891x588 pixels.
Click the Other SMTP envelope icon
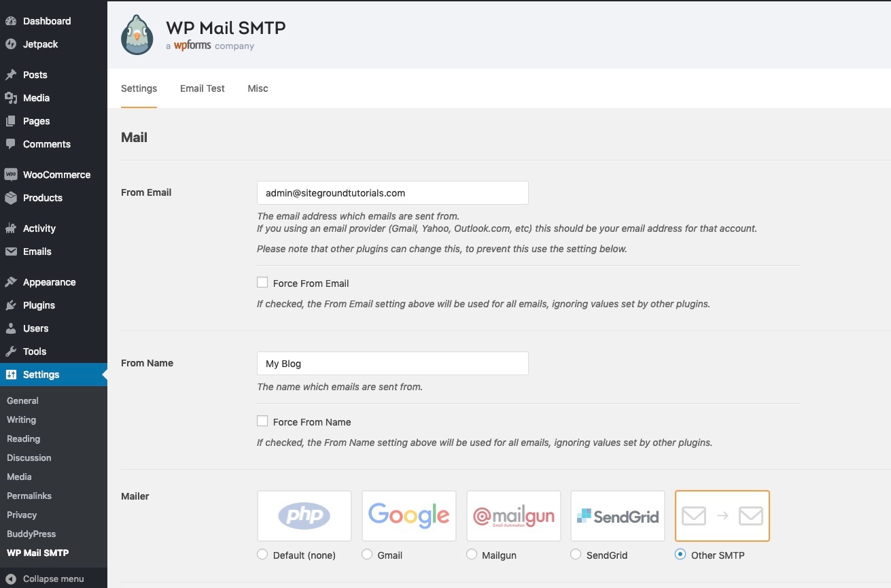pos(722,515)
